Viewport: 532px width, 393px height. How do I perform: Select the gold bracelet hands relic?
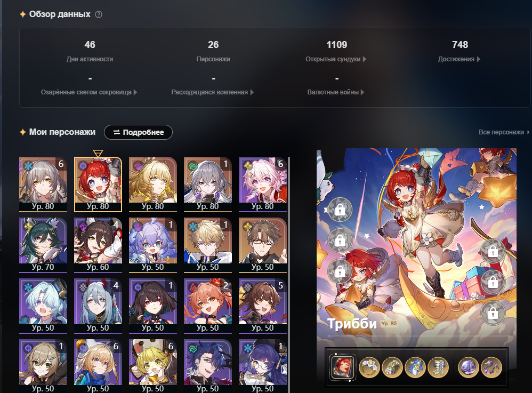click(392, 367)
